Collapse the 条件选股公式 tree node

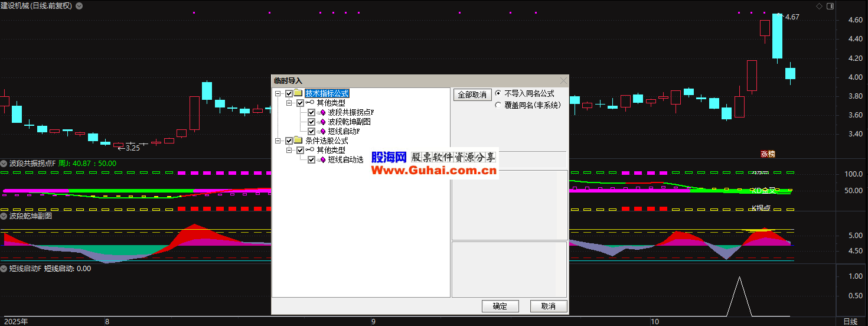click(278, 141)
